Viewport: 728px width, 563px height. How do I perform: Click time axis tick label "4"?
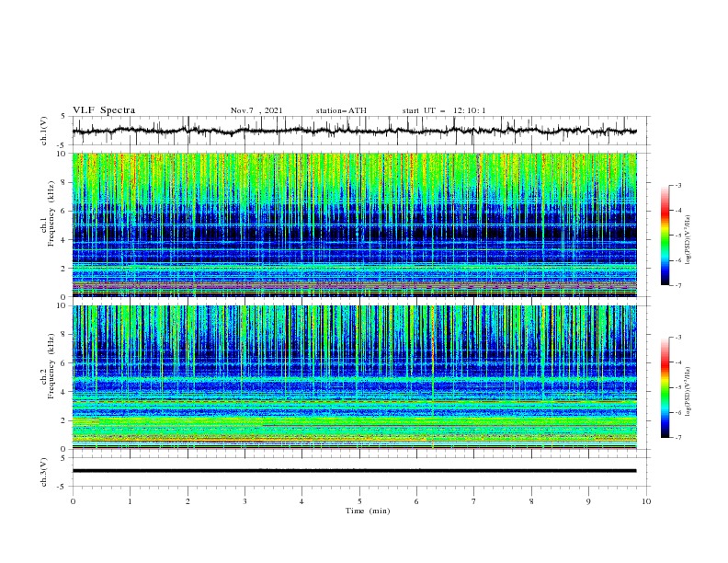click(x=301, y=501)
